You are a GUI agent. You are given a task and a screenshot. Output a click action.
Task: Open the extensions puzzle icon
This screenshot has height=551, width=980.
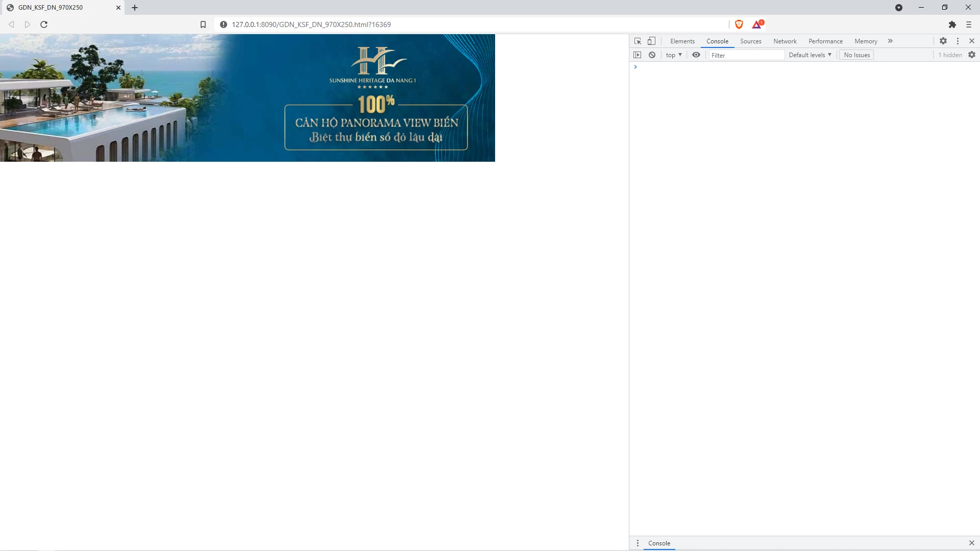coord(952,24)
